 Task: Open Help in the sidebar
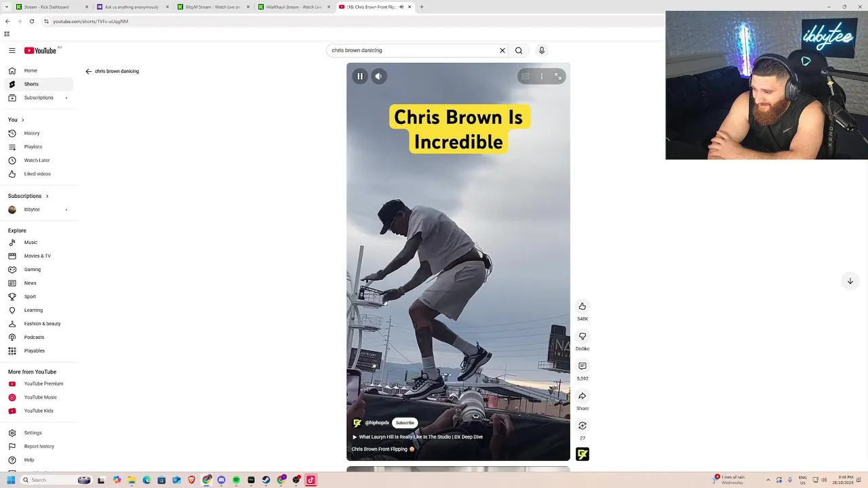(39, 460)
